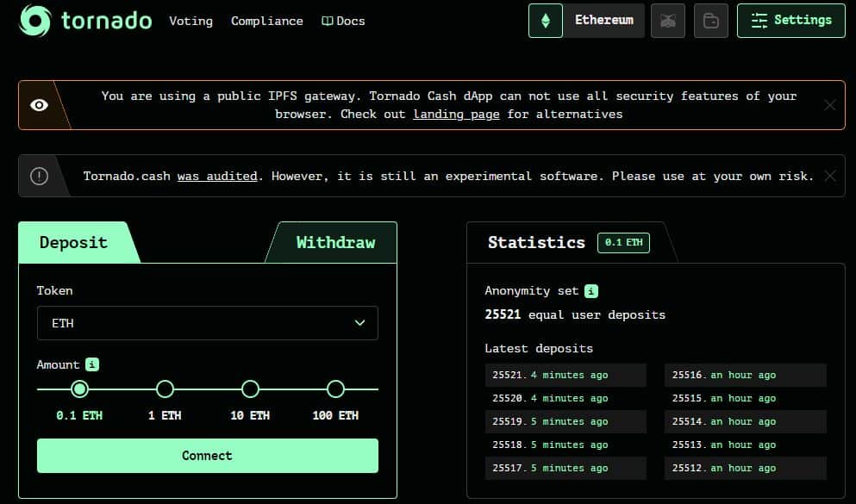This screenshot has height=504, width=856.
Task: Open the Compliance menu item
Action: (267, 21)
